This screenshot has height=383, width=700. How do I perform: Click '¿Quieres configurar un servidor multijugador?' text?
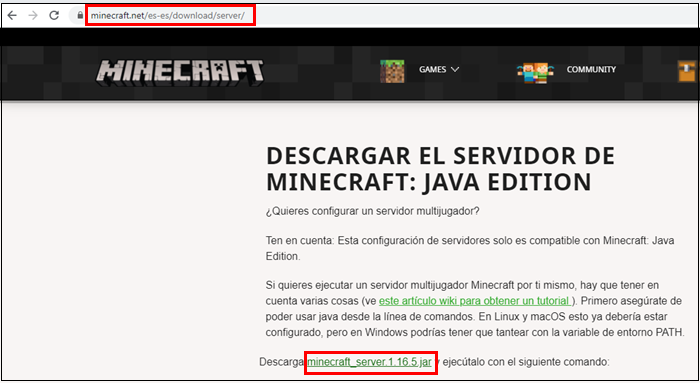point(372,211)
